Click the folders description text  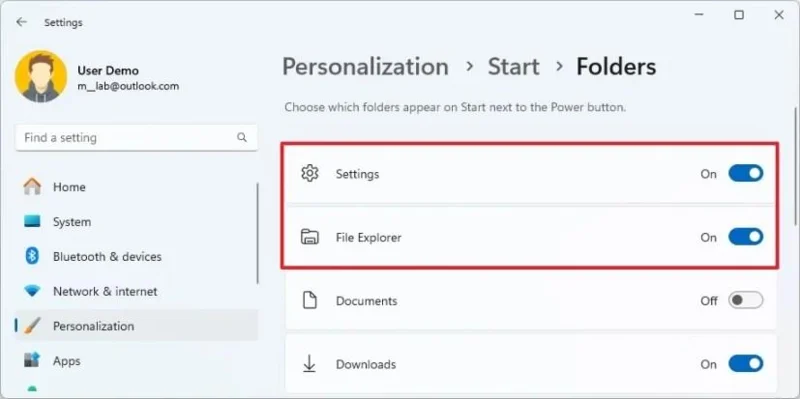455,108
